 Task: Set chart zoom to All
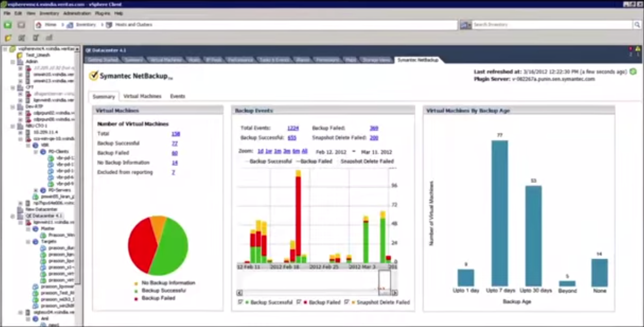pos(304,151)
